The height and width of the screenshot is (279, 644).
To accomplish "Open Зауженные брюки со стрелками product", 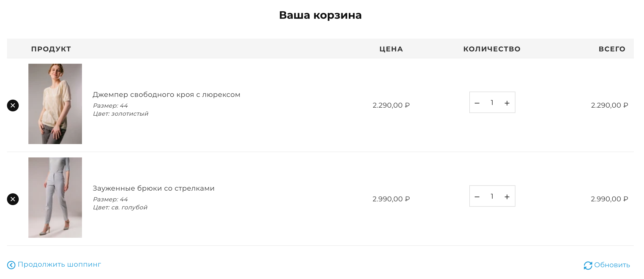I will [x=153, y=188].
